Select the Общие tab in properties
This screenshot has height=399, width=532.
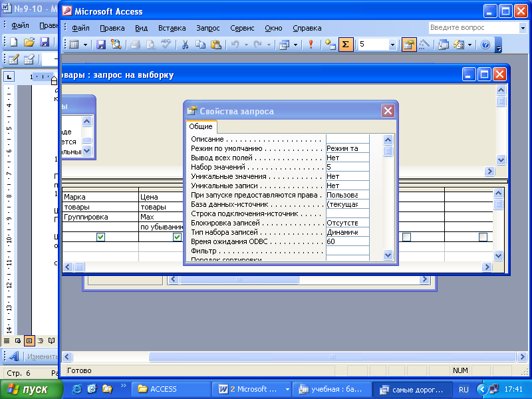pos(201,126)
